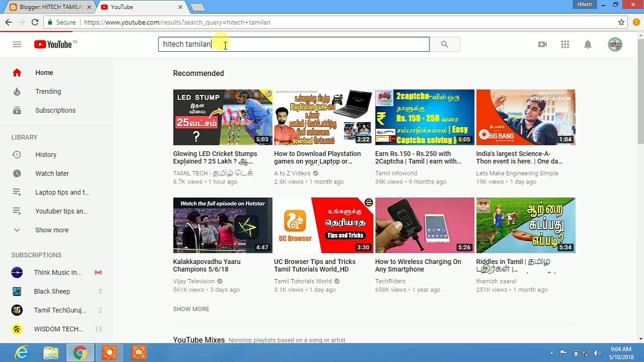Click the WISDOM TECH channel avatar
Viewport: 644px width, 362px height.
coord(17,329)
